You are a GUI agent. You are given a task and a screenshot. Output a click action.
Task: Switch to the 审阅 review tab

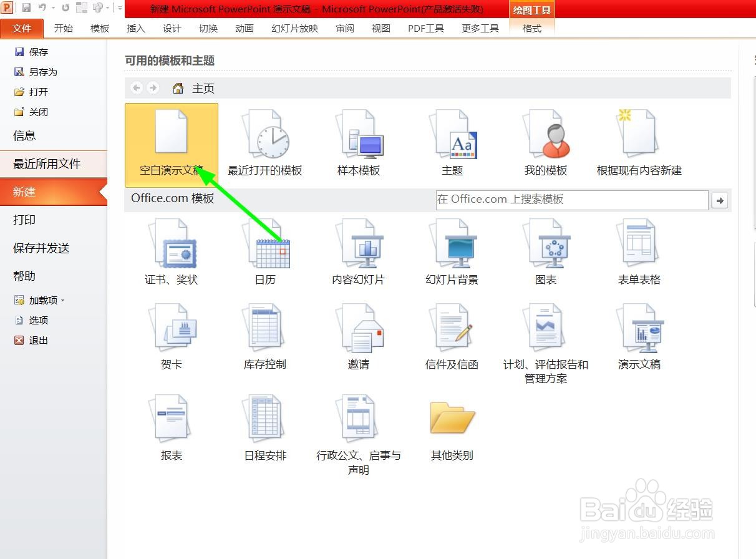pyautogui.click(x=345, y=28)
